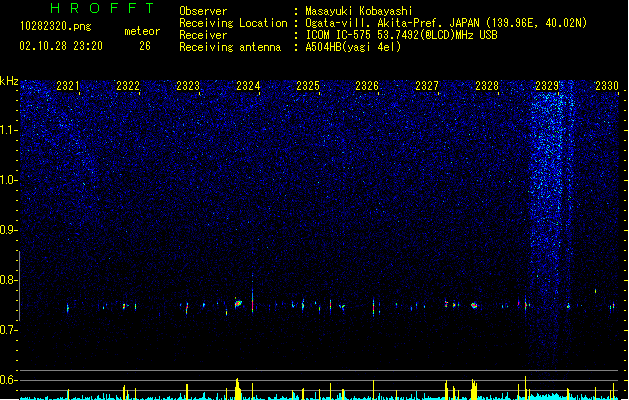The height and width of the screenshot is (400, 629).
Task: Click the 0.7 frequency axis label
Action: (x=9, y=330)
